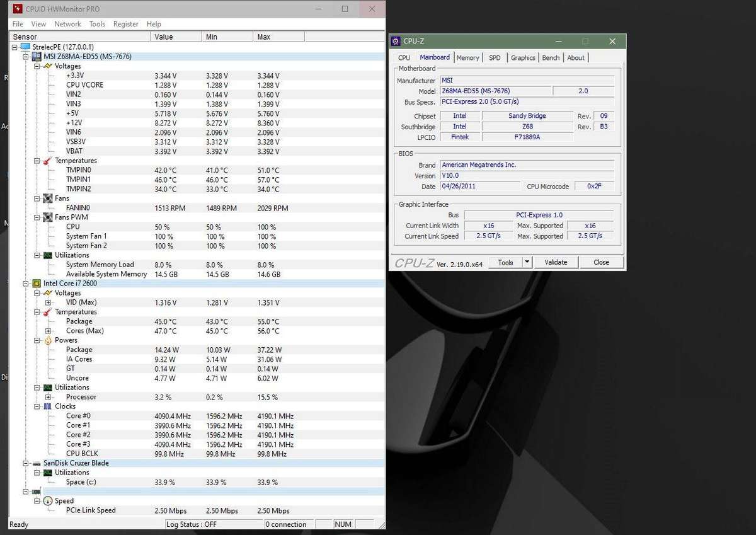Click the Min column header
The image size is (756, 535).
point(228,37)
